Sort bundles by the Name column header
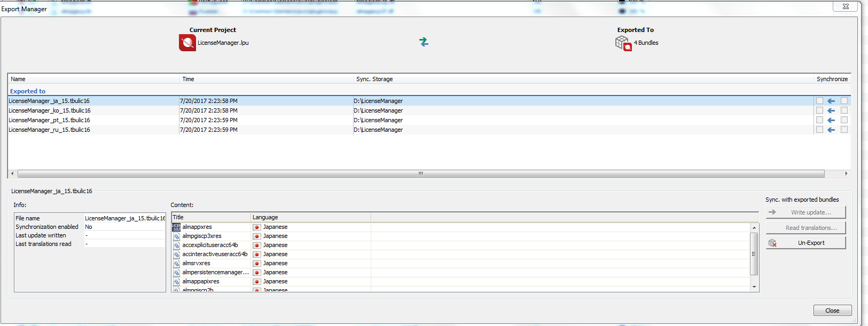This screenshot has height=326, width=868. (x=18, y=79)
